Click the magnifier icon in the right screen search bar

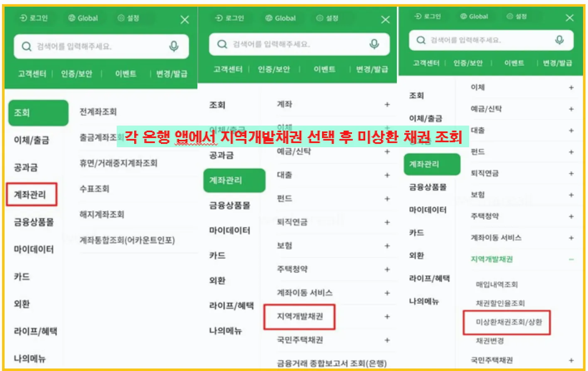click(421, 40)
